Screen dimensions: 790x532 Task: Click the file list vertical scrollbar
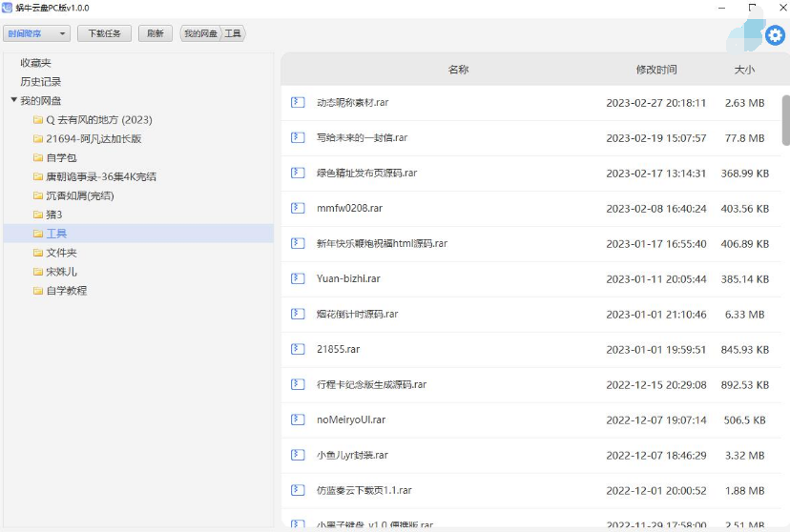(x=785, y=119)
